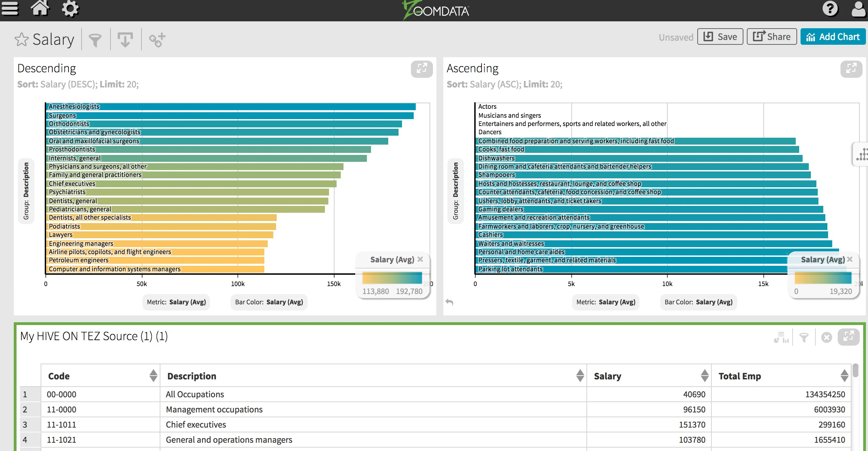Expand the Descending chart to full screen
The image size is (868, 451).
[422, 69]
